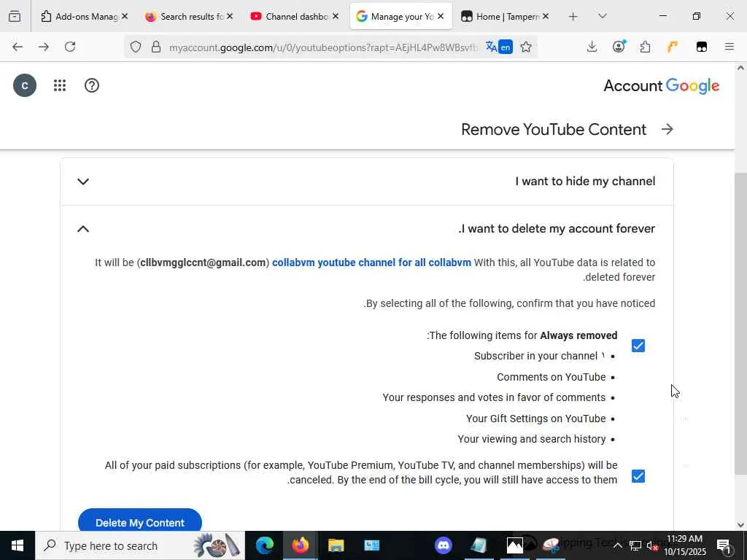Open the Snipping Tool taskbar icon

(x=550, y=545)
